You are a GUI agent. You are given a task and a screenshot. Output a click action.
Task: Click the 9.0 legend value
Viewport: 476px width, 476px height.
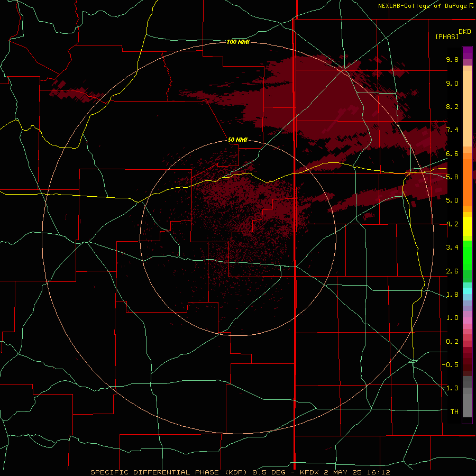click(452, 83)
